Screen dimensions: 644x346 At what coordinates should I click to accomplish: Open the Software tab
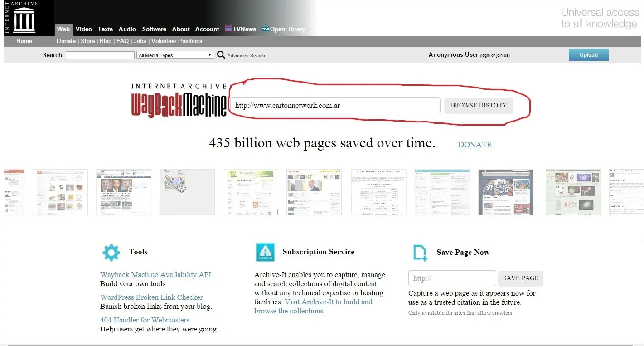coord(154,29)
